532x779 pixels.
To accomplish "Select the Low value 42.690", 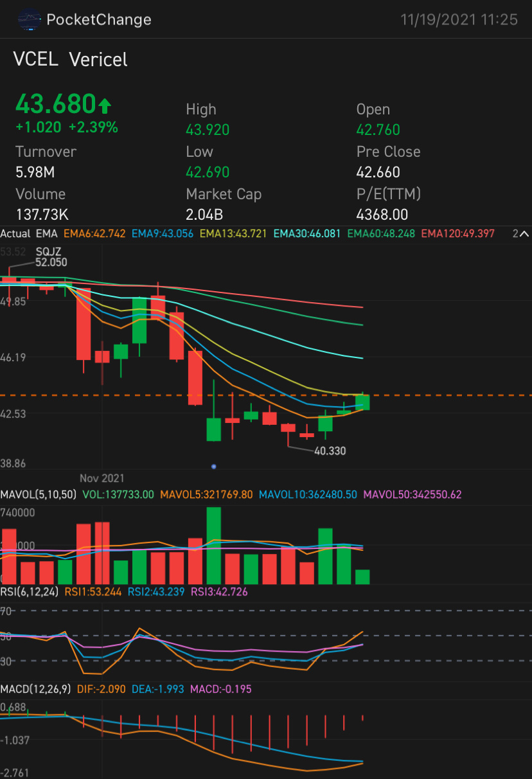I will 208,172.
